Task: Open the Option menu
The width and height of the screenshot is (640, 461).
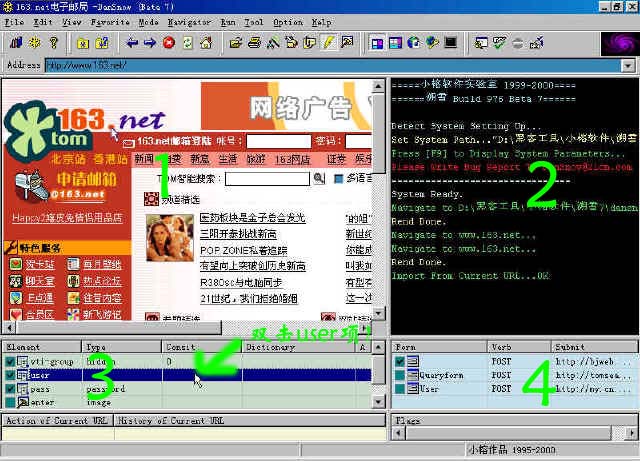Action: [x=288, y=22]
